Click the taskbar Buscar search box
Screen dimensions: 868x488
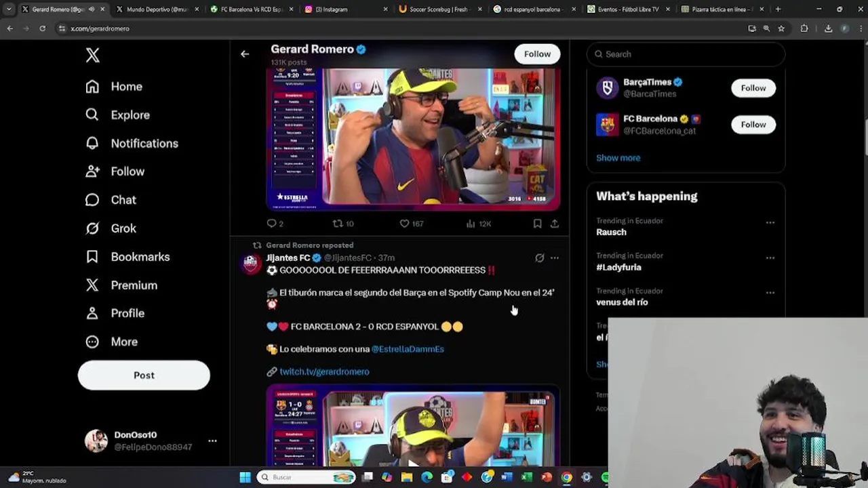tap(307, 477)
